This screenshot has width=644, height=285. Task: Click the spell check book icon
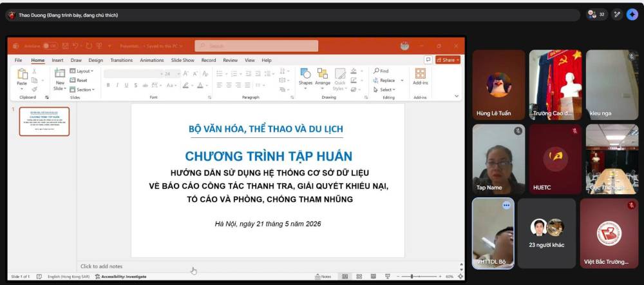pyautogui.click(x=39, y=277)
